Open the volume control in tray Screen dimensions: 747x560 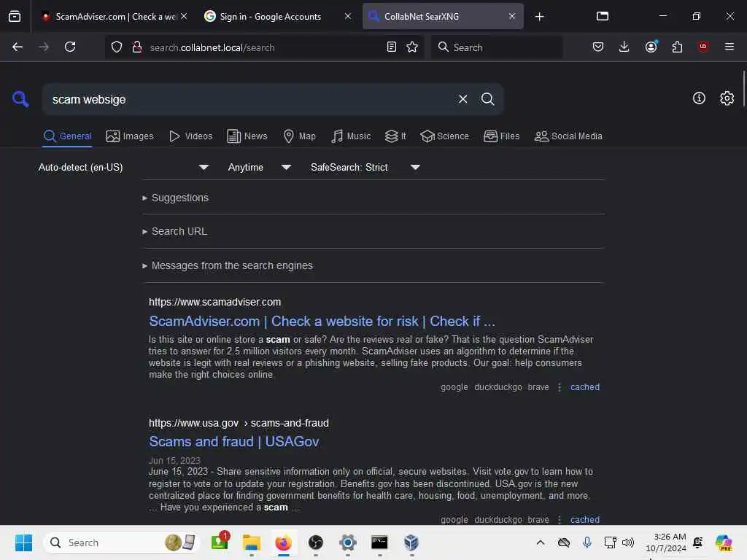click(x=628, y=542)
